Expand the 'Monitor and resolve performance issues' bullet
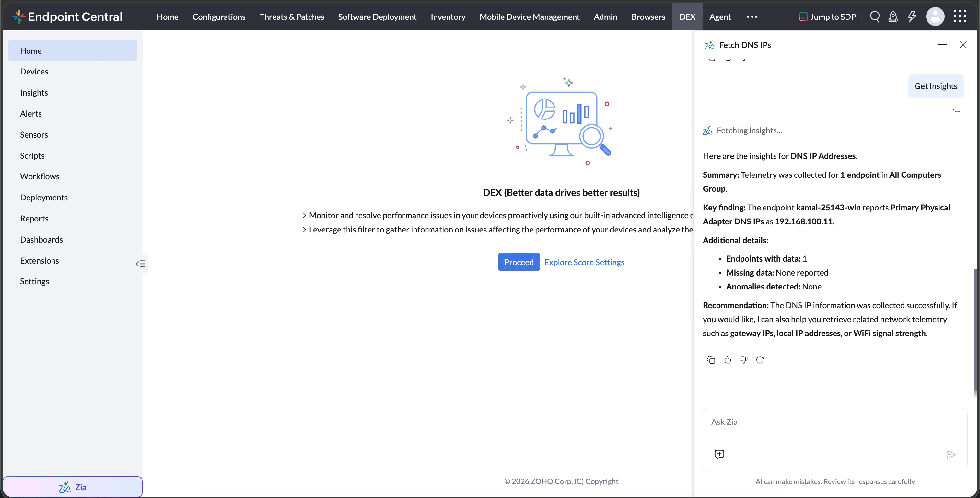980x498 pixels. [x=304, y=215]
